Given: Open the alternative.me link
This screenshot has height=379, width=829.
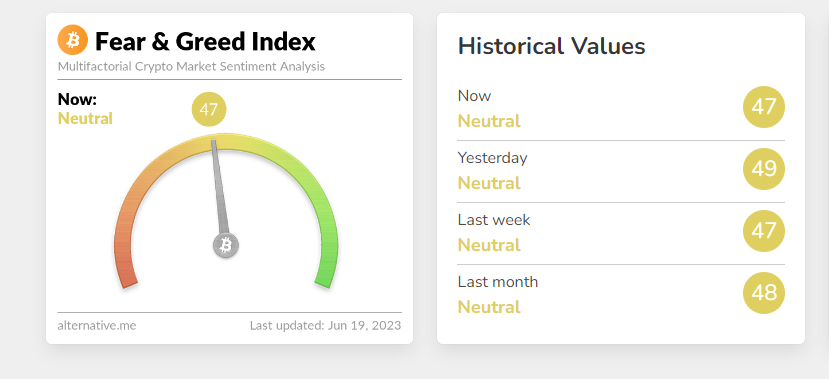Looking at the screenshot, I should click(97, 326).
